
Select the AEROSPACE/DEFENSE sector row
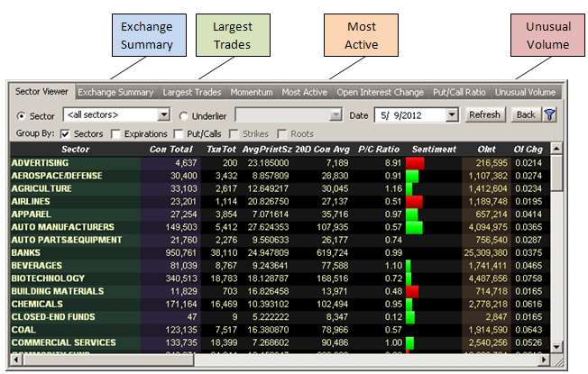280,176
